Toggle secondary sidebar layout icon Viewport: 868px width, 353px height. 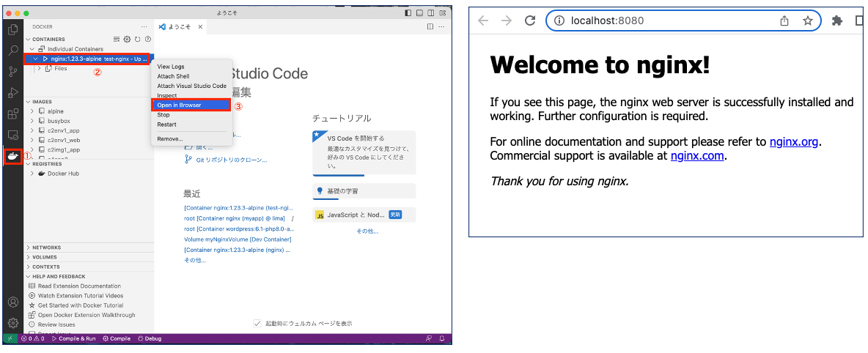tap(431, 12)
